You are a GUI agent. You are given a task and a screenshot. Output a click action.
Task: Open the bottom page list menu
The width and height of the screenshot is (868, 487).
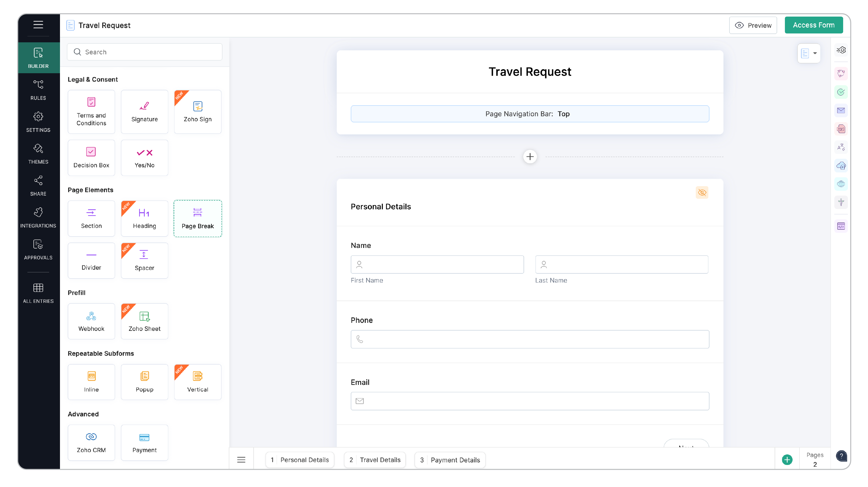241,459
